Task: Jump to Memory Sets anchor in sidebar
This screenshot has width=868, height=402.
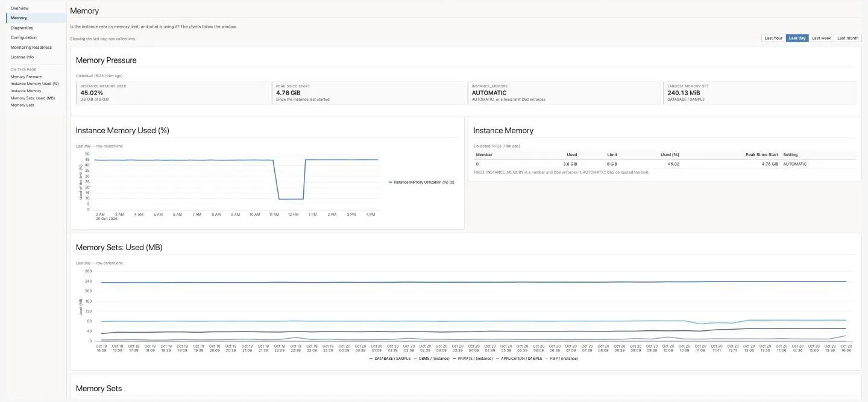Action: click(x=22, y=105)
